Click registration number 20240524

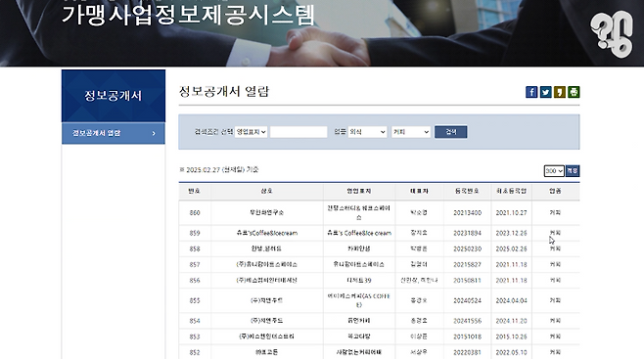tap(468, 300)
